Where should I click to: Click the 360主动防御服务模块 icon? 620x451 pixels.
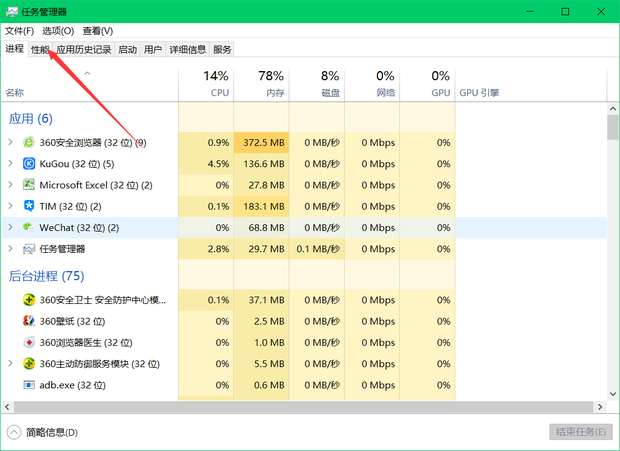[x=29, y=364]
